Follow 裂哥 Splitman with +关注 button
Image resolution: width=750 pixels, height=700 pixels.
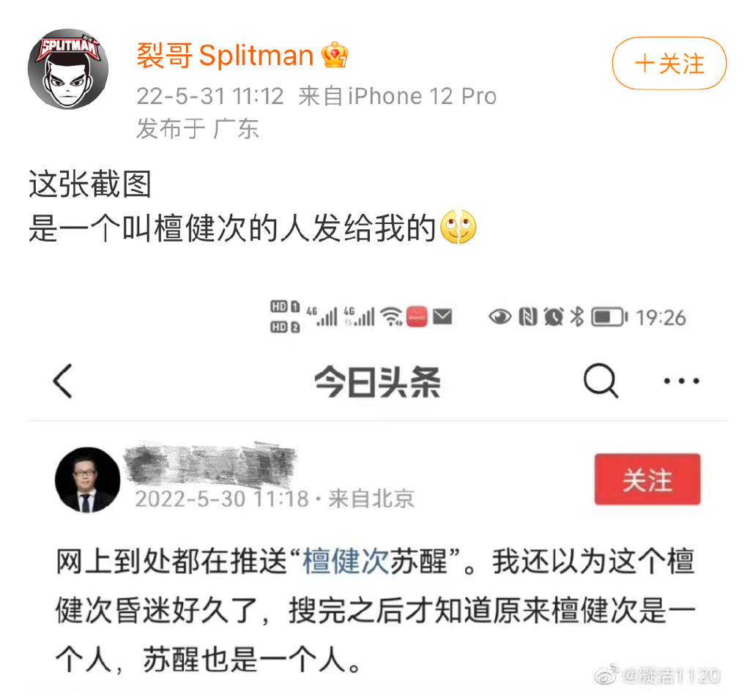tap(669, 63)
